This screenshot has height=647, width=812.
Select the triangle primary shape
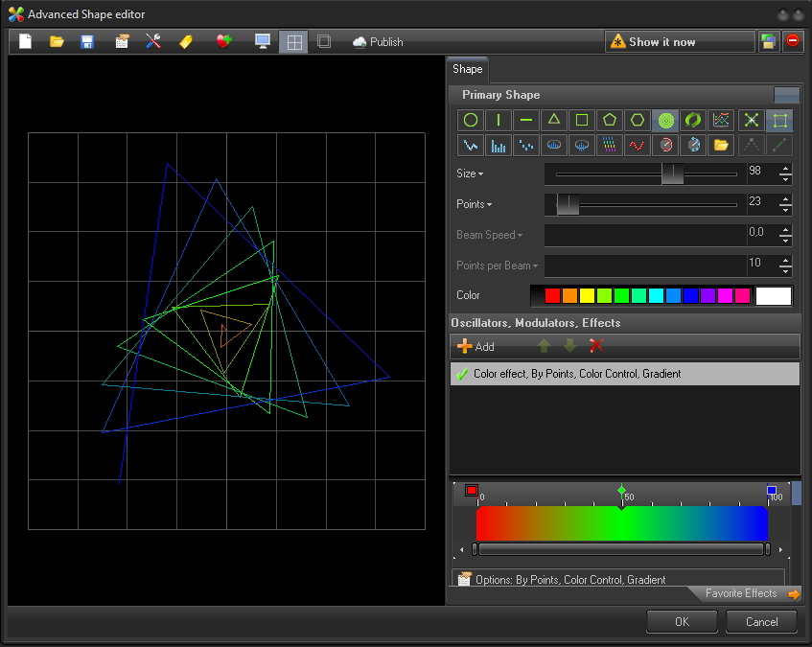click(554, 120)
